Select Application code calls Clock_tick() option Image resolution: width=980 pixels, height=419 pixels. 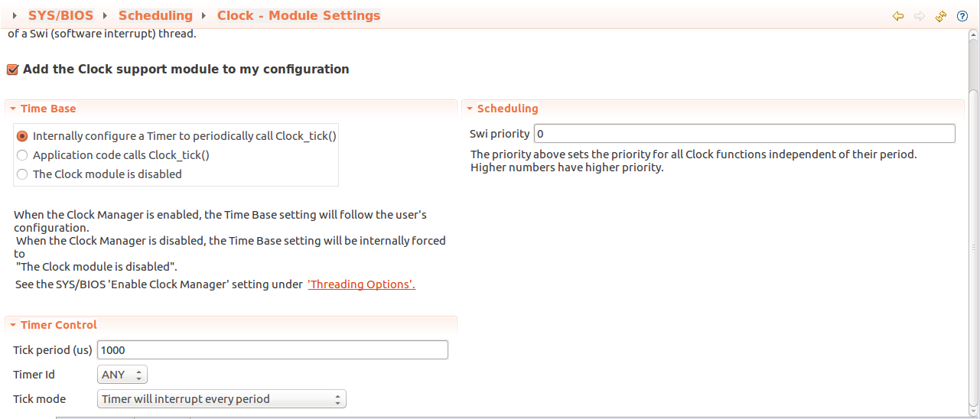(22, 155)
